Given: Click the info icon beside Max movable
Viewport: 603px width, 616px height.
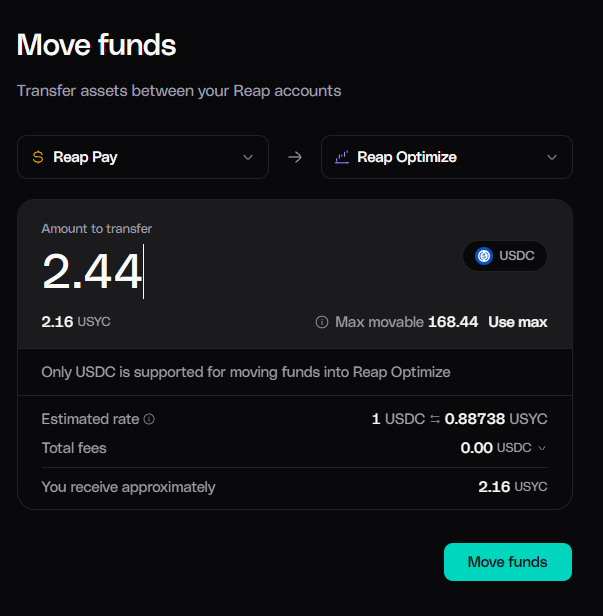Looking at the screenshot, I should point(322,322).
